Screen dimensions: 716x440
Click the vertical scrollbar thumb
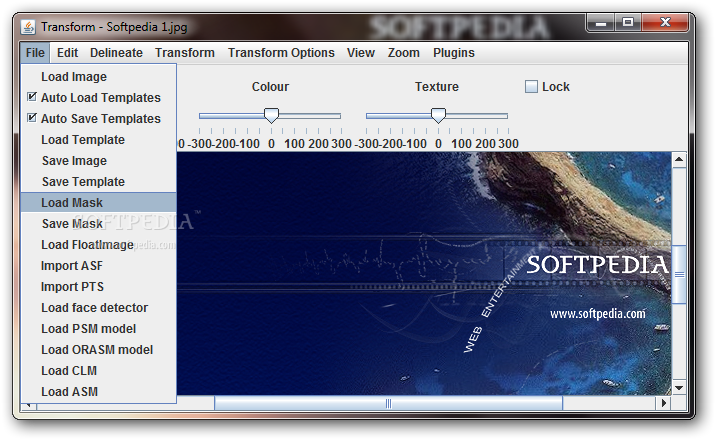pyautogui.click(x=679, y=274)
